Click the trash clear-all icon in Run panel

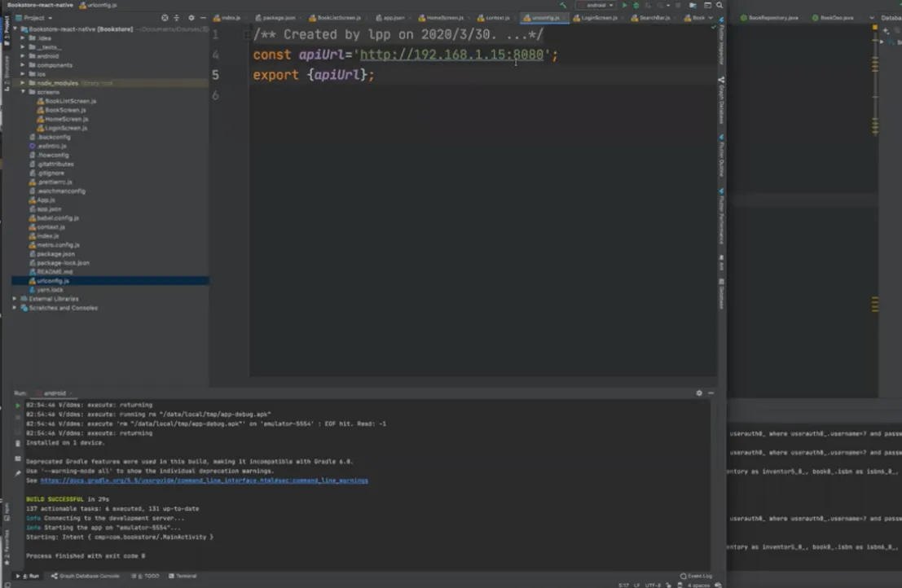point(18,444)
